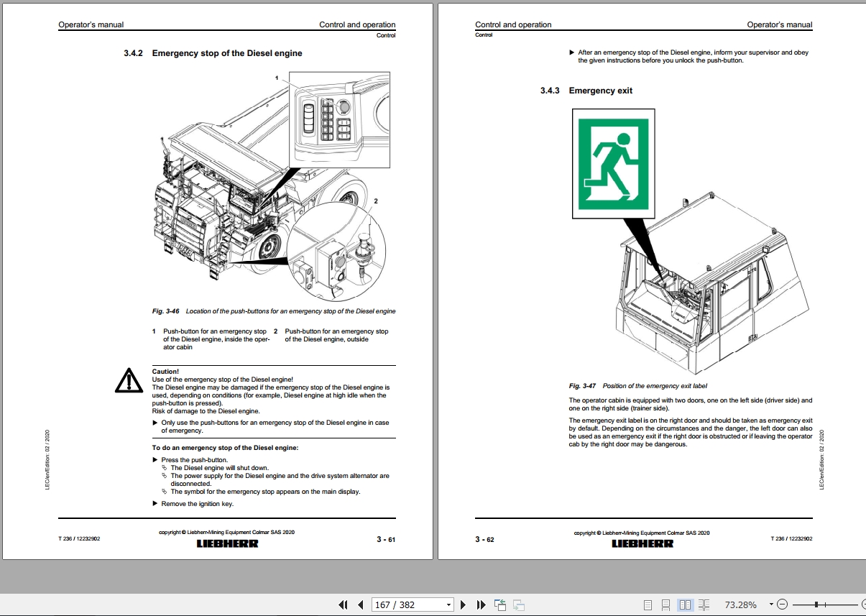This screenshot has width=866, height=616.
Task: Click the 73.28% zoom level text
Action: pos(741,604)
